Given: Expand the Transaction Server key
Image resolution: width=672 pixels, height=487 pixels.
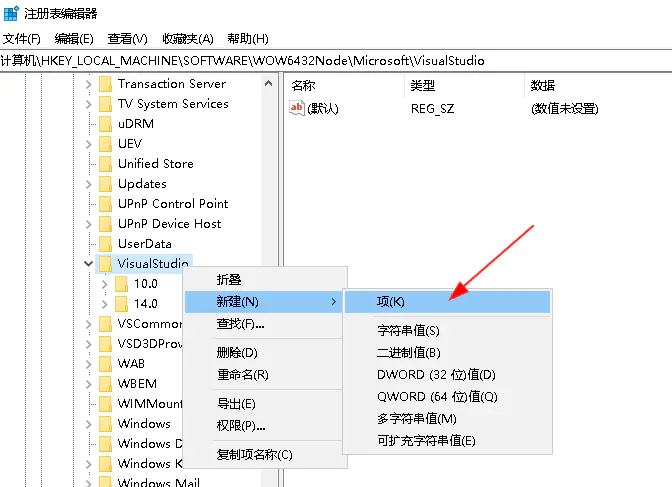Looking at the screenshot, I should (89, 84).
